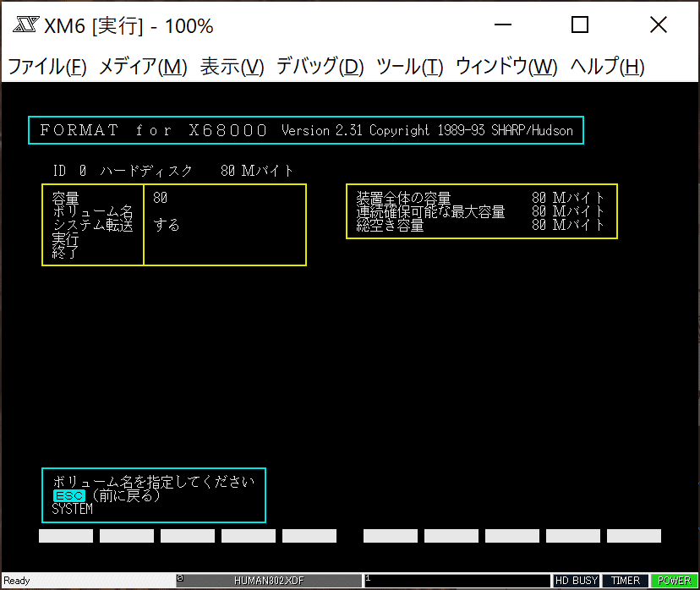Click the XM6 application icon in title bar
700x590 pixels.
click(x=26, y=25)
